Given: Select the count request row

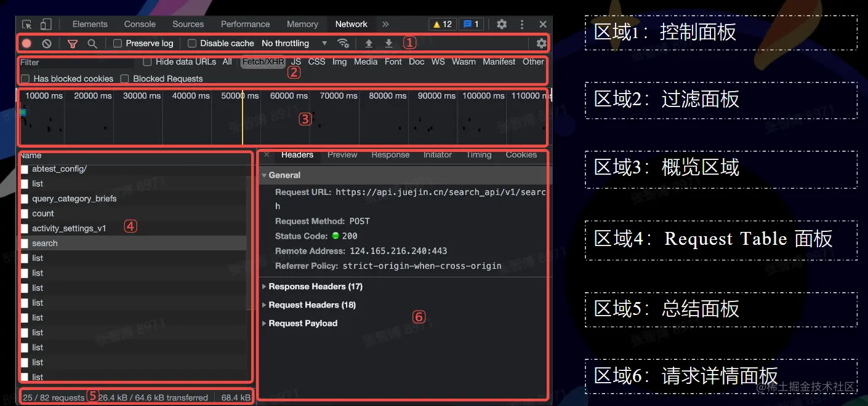Looking at the screenshot, I should click(x=134, y=213).
